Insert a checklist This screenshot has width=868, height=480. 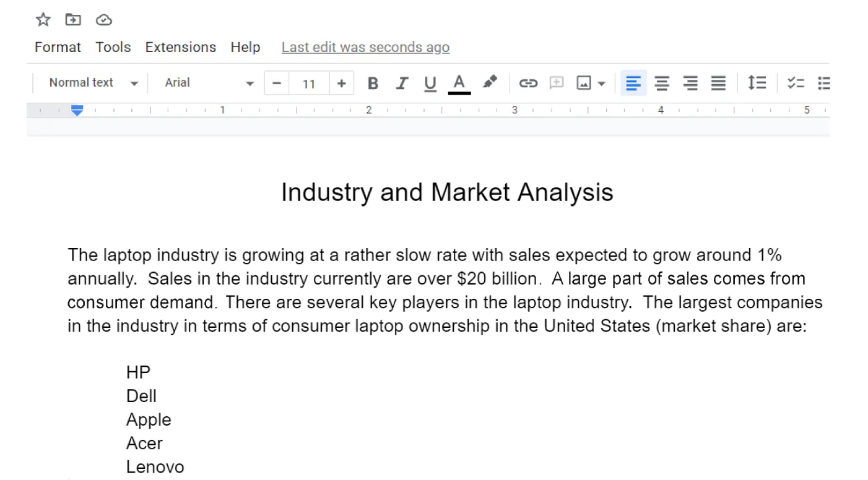point(796,82)
